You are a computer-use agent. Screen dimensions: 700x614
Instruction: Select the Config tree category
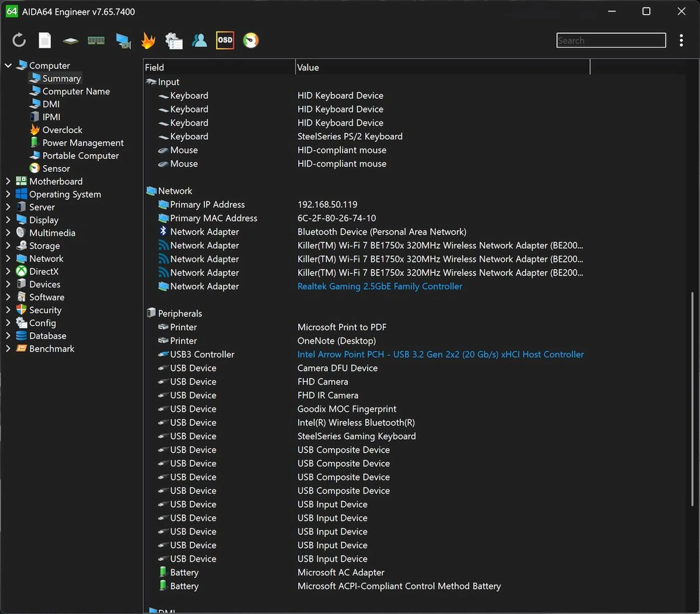(43, 323)
